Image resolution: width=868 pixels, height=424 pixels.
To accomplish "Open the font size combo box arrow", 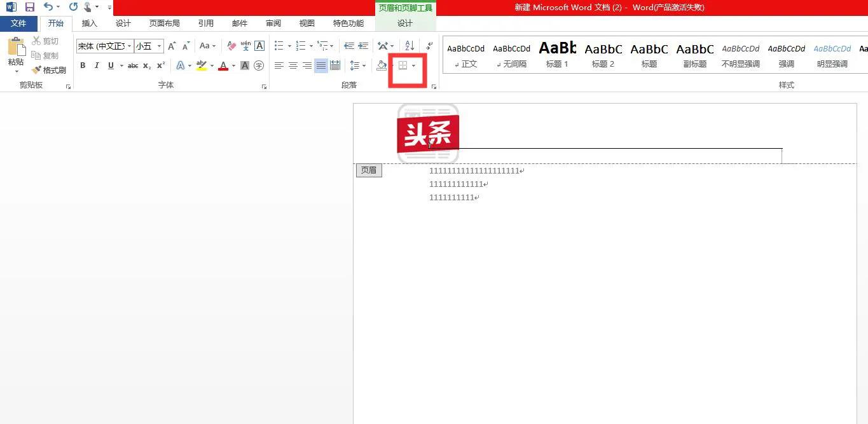I will click(x=160, y=45).
